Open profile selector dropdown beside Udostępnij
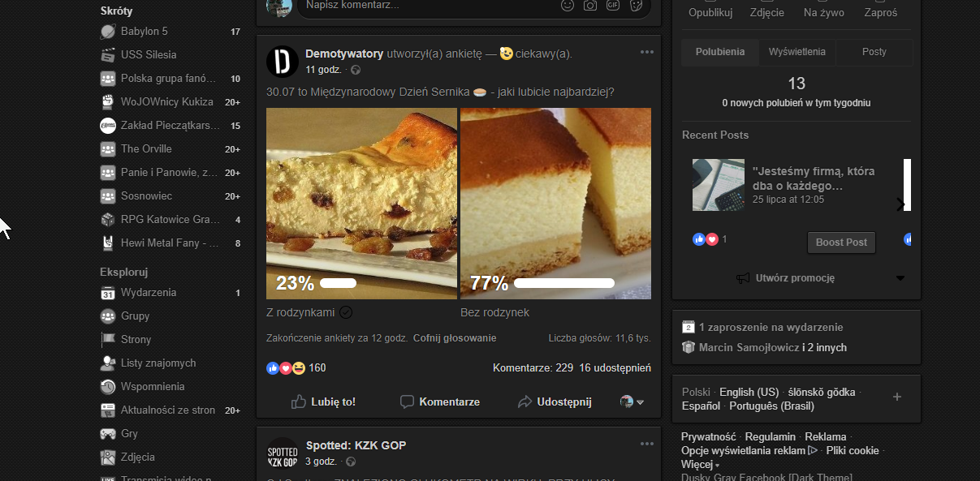The height and width of the screenshot is (481, 980). [x=632, y=402]
